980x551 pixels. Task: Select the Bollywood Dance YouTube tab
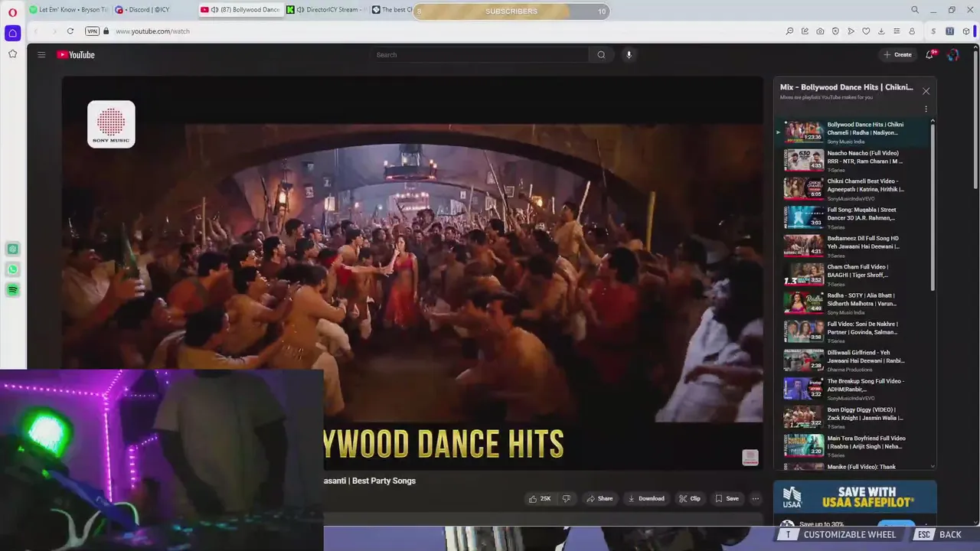(x=240, y=10)
